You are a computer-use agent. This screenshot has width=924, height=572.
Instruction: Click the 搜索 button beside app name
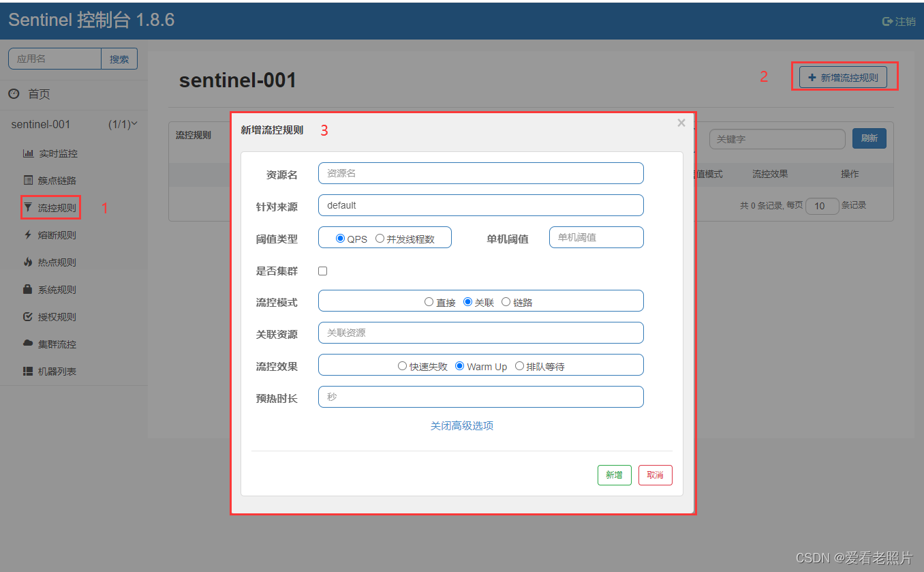point(119,59)
